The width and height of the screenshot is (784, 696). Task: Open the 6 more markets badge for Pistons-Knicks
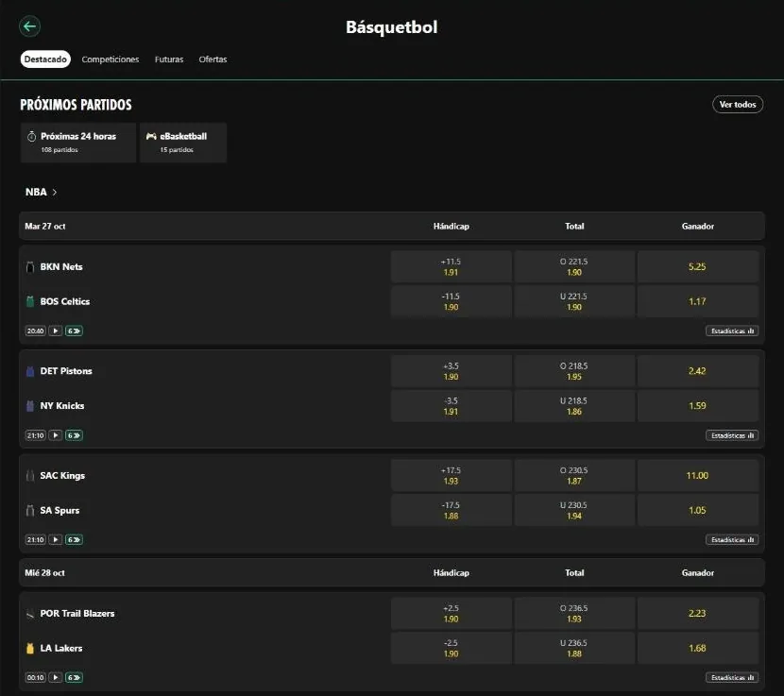click(x=74, y=435)
